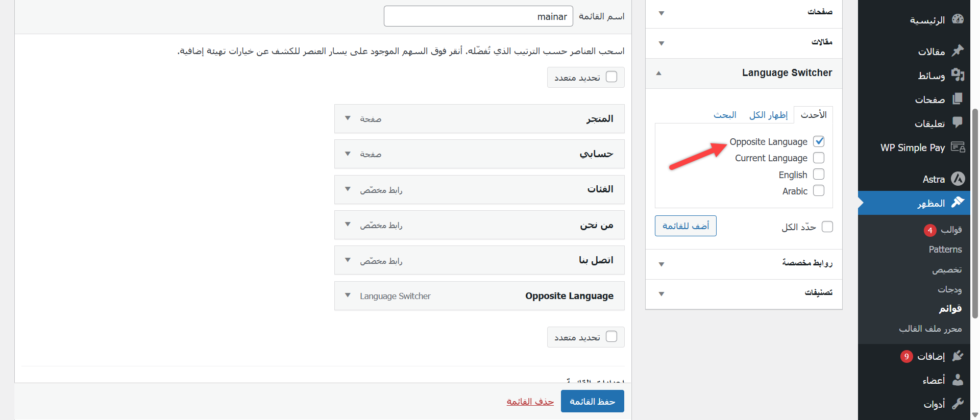Screen dimensions: 980x420
Task: Click the أضف للقائمة button
Action: coord(685,226)
